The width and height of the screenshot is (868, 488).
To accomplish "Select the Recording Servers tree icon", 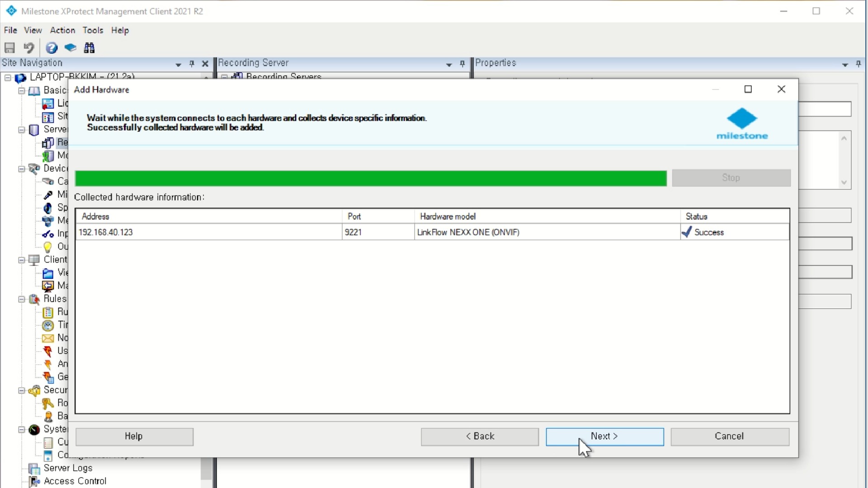I will (x=48, y=143).
